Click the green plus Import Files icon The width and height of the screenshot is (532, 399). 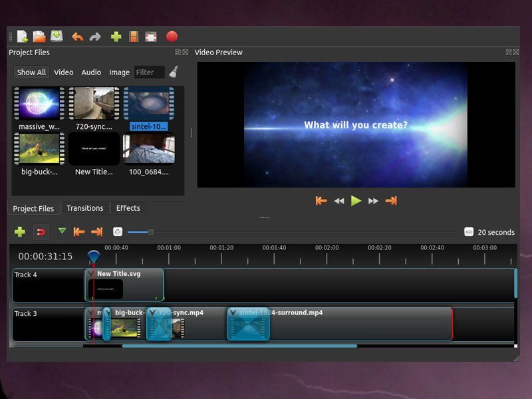pos(116,37)
